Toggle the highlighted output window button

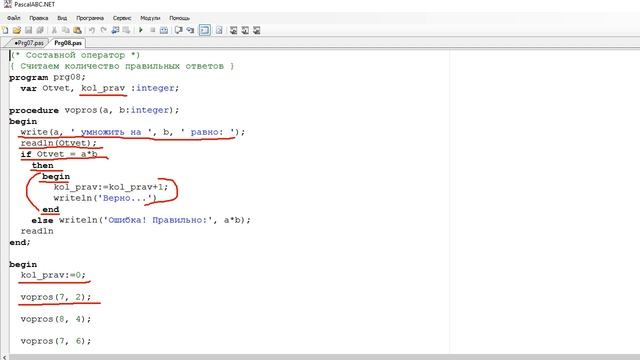(x=204, y=30)
